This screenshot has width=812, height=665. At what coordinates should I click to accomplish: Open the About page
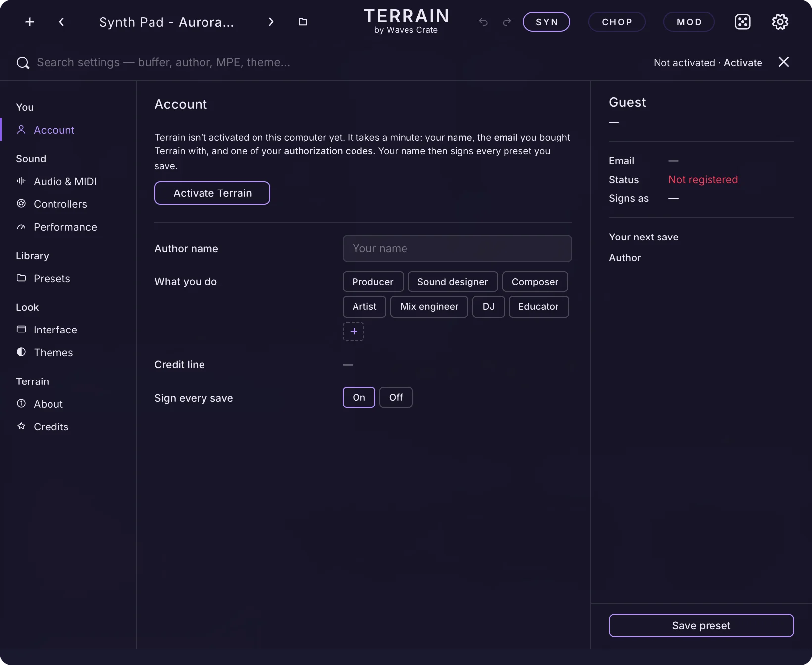pos(68,404)
